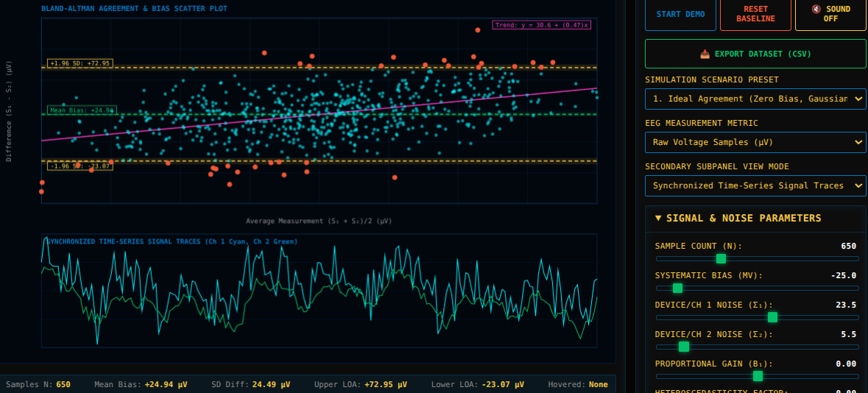
Task: Click the START DEMO button
Action: tap(680, 15)
